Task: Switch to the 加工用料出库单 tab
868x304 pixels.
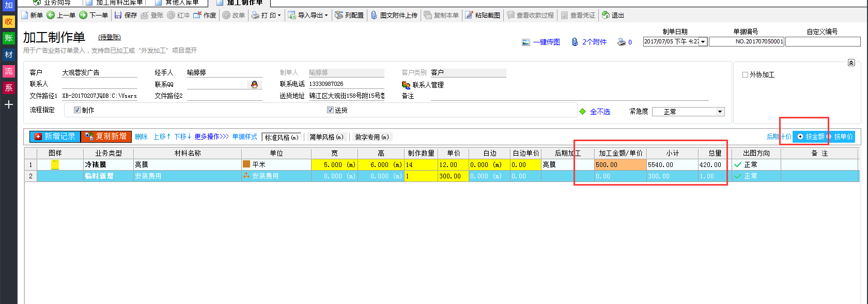Action: pos(119,3)
